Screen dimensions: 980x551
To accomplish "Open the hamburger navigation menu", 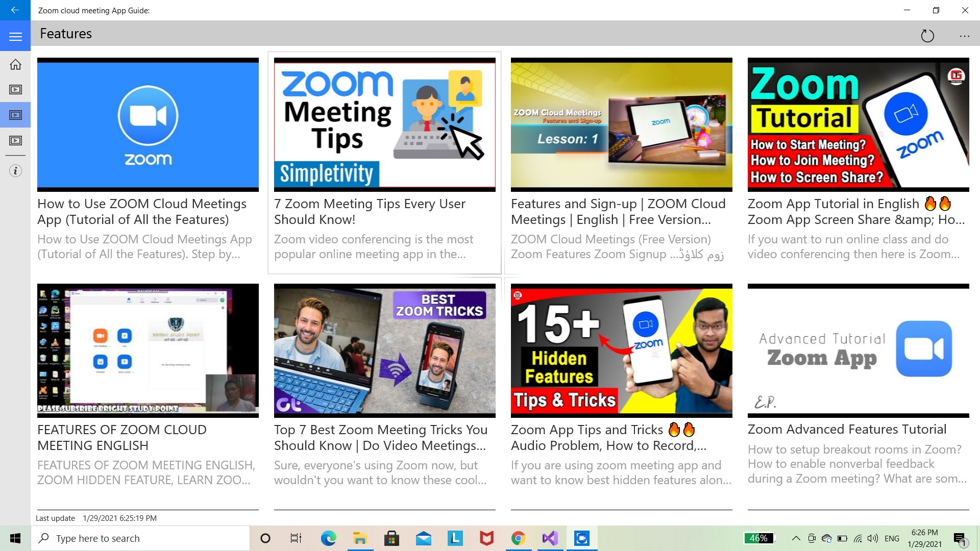I will click(15, 37).
